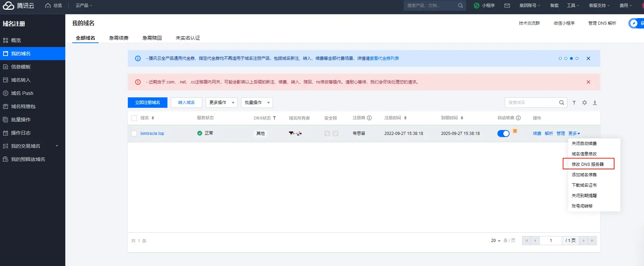Expand the 集团账号 dropdown

[530, 6]
